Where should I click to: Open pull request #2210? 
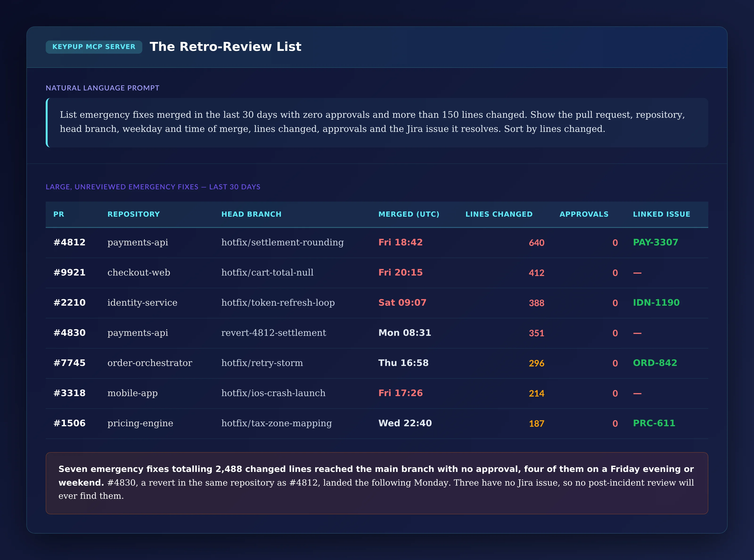[x=70, y=303]
